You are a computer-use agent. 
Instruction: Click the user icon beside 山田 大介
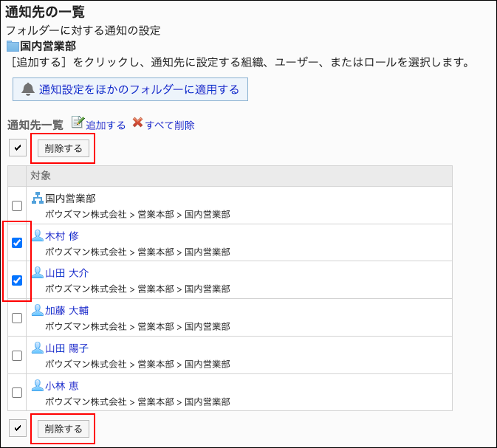pyautogui.click(x=38, y=273)
